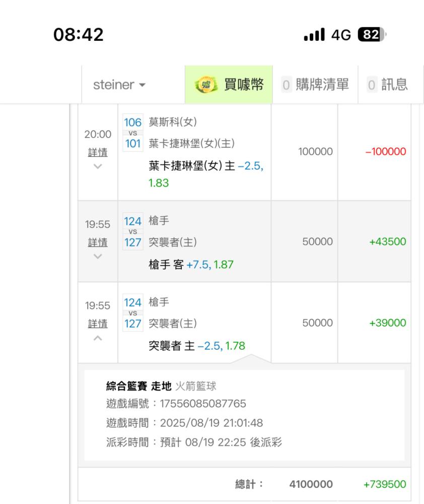Click the battery indicator in the status bar
Screen dimensions: 424x504
[371, 35]
